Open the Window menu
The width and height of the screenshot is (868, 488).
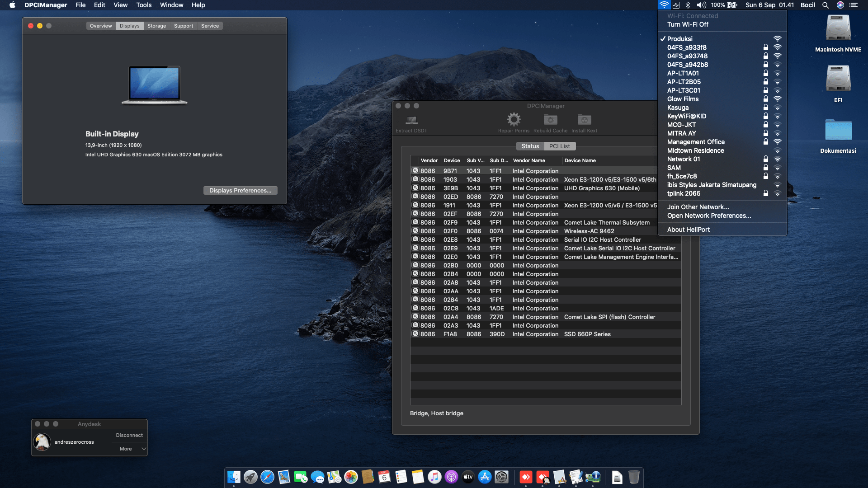pyautogui.click(x=171, y=5)
